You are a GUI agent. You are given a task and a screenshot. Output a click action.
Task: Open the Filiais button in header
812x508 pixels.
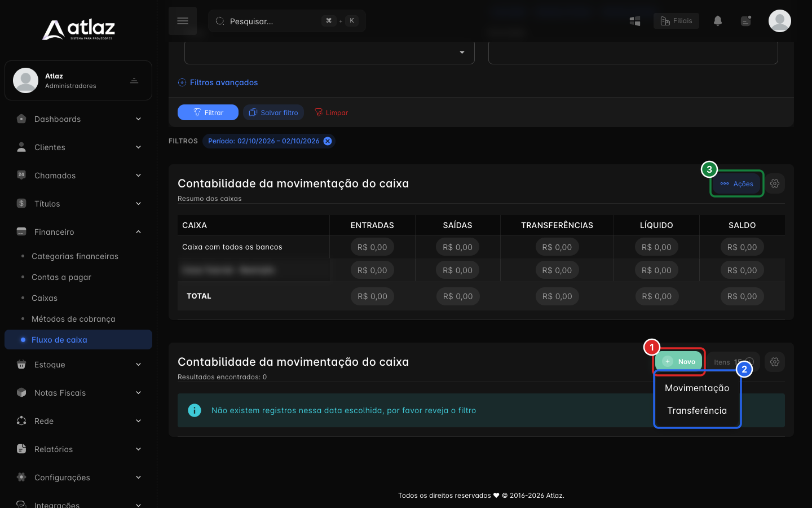(676, 21)
